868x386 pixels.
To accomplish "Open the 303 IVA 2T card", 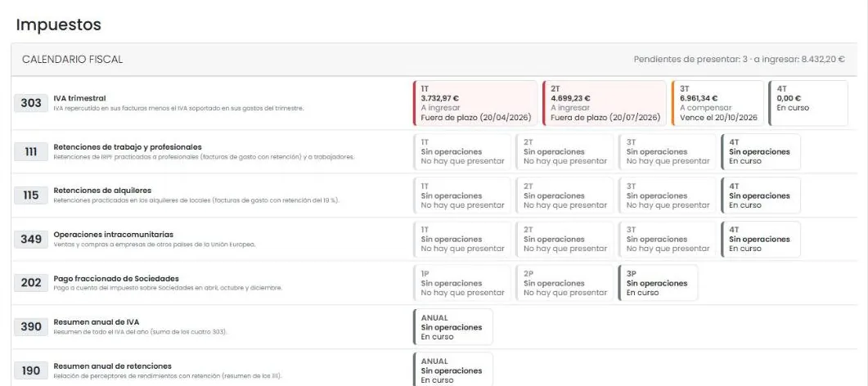I will click(x=605, y=103).
